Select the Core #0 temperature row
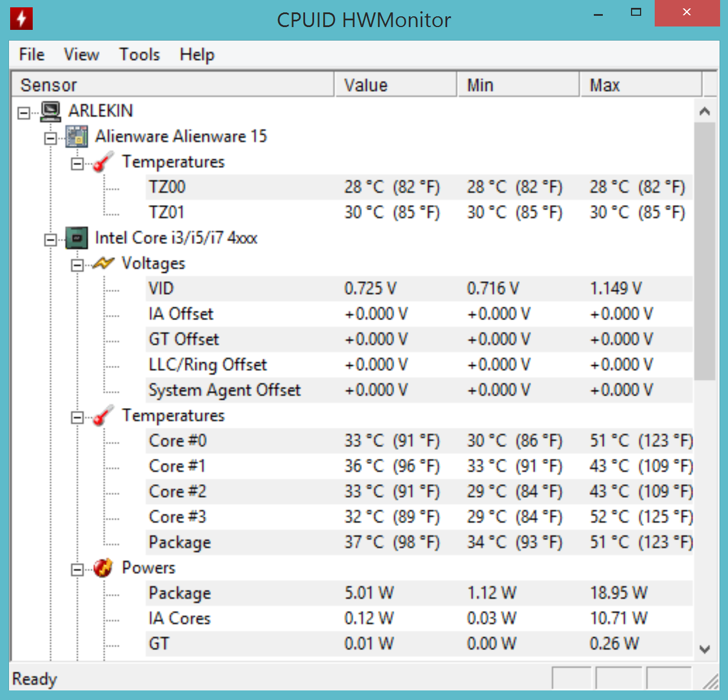Screen dimensions: 728x700 click(x=419, y=441)
